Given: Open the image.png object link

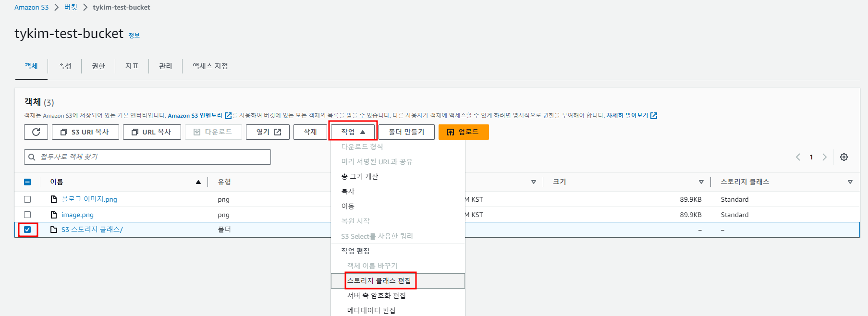Looking at the screenshot, I should coord(77,215).
